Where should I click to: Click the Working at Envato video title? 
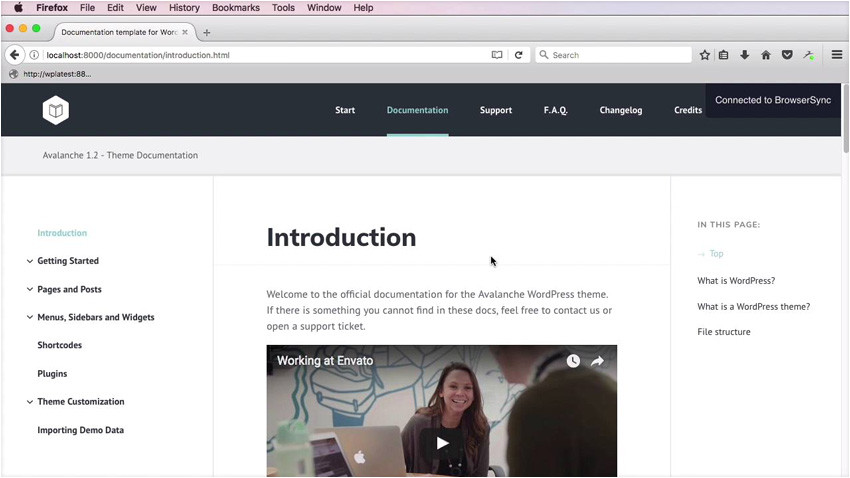[325, 361]
